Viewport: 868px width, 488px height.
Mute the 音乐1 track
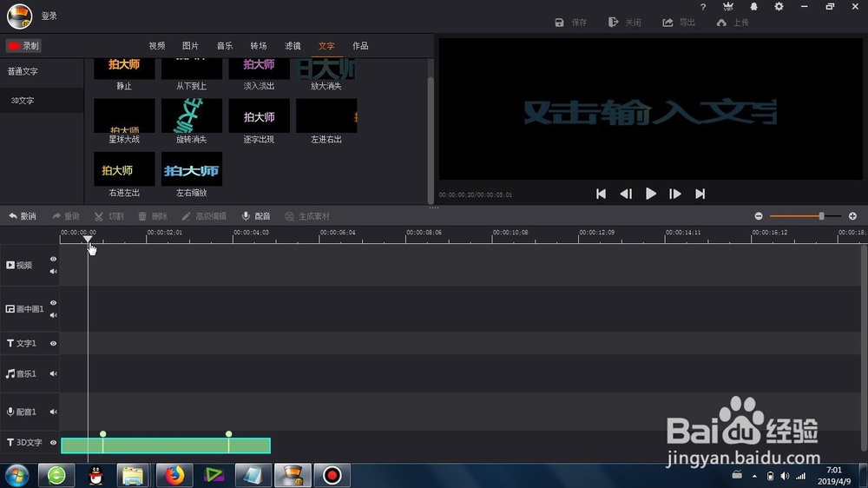point(53,374)
